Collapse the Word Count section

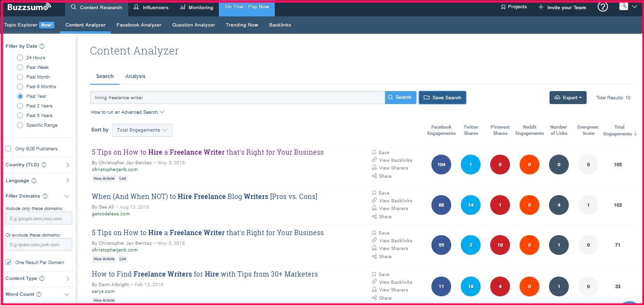(67, 294)
